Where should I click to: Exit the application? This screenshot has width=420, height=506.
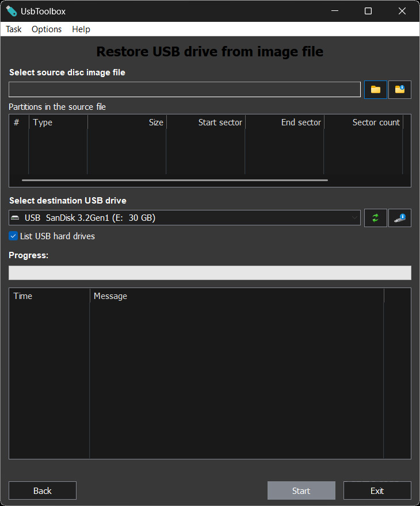click(x=377, y=490)
